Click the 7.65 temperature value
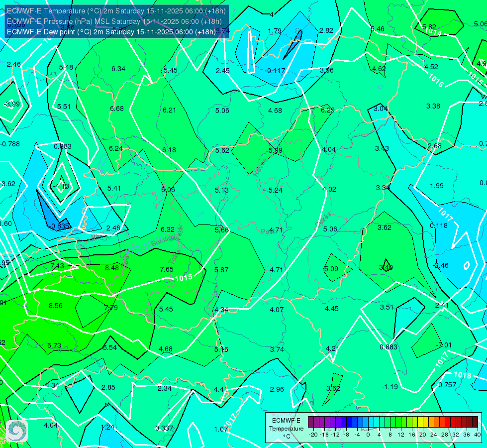 [x=167, y=269]
